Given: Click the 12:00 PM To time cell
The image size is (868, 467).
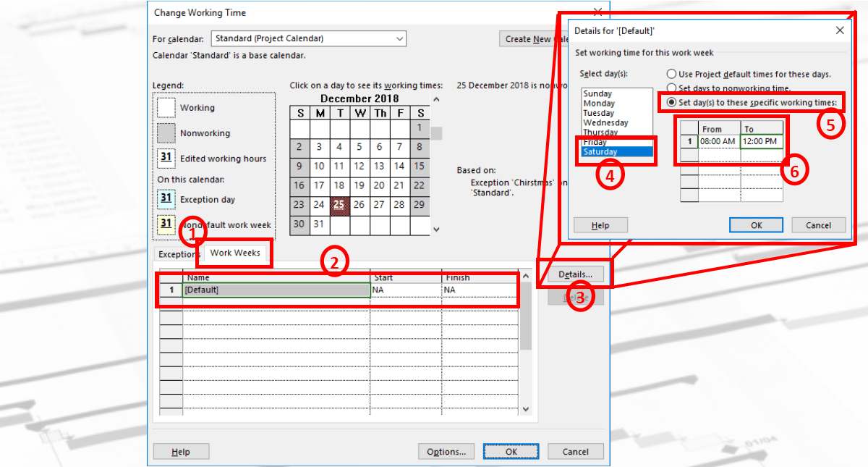Looking at the screenshot, I should pos(761,141).
